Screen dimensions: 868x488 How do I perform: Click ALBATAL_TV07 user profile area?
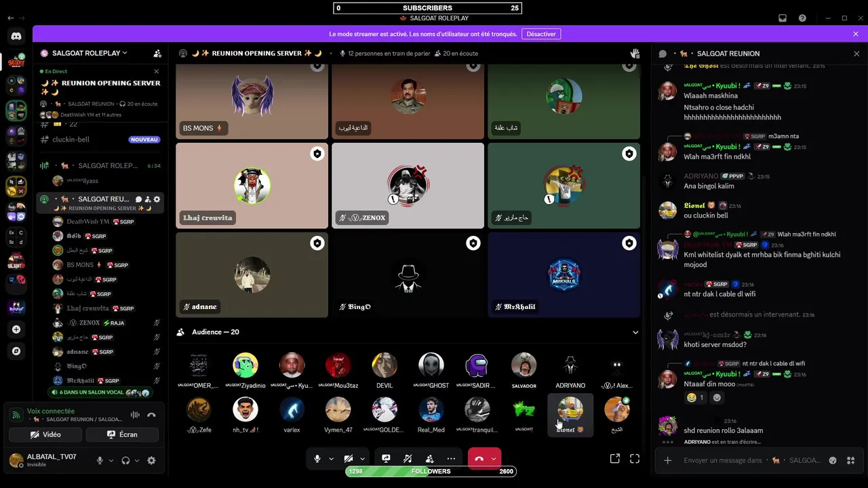point(49,461)
